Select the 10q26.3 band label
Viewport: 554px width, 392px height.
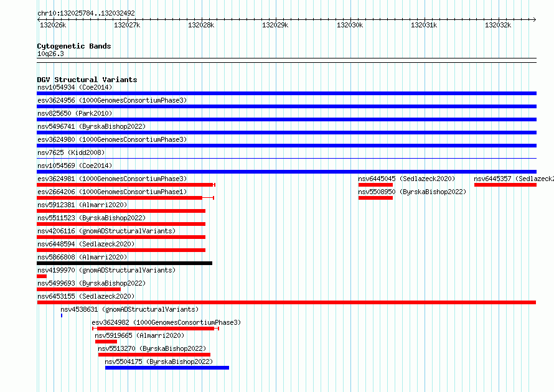pyautogui.click(x=50, y=54)
